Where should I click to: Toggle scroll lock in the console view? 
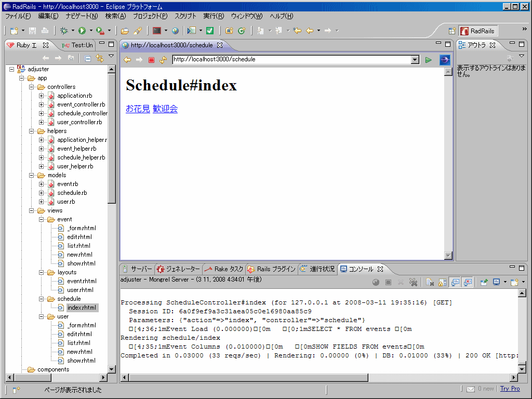click(x=441, y=282)
